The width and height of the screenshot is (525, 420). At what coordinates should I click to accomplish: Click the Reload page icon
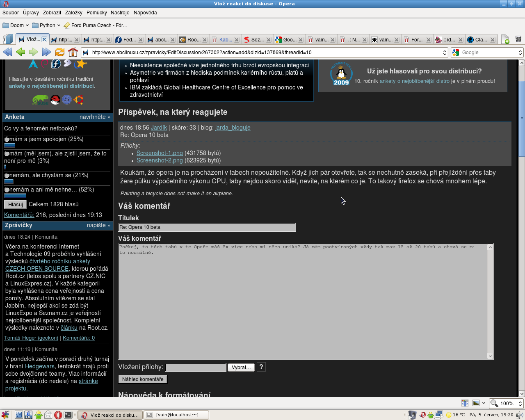click(60, 52)
